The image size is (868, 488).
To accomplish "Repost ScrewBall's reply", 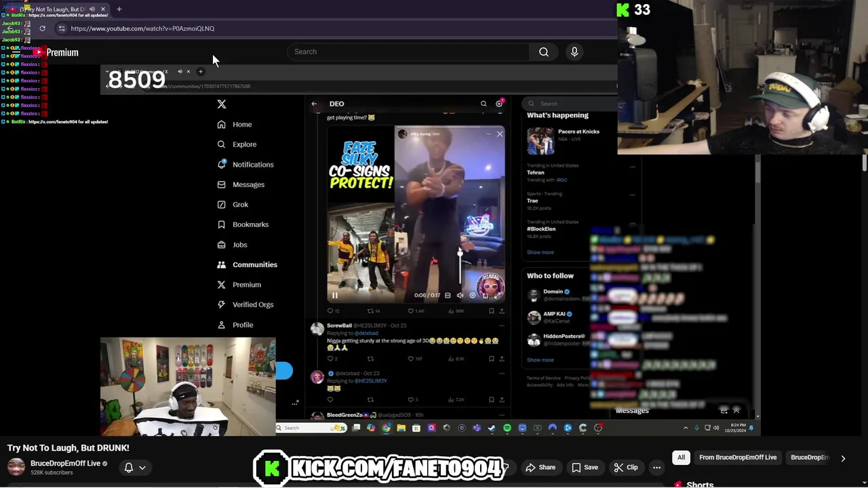I will click(370, 359).
